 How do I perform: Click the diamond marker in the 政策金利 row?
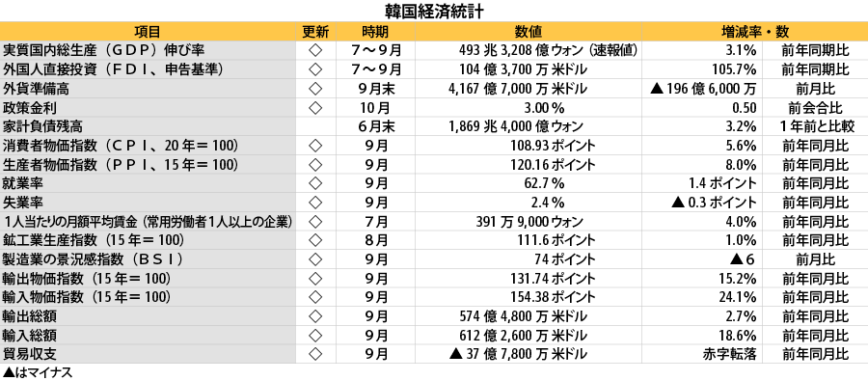click(x=315, y=107)
